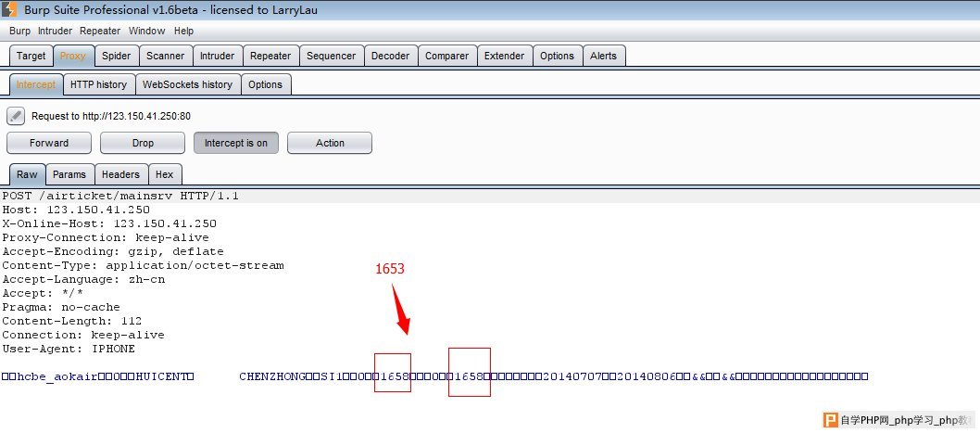Open the Burp menu
Image resolution: width=980 pixels, height=433 pixels.
tap(20, 31)
